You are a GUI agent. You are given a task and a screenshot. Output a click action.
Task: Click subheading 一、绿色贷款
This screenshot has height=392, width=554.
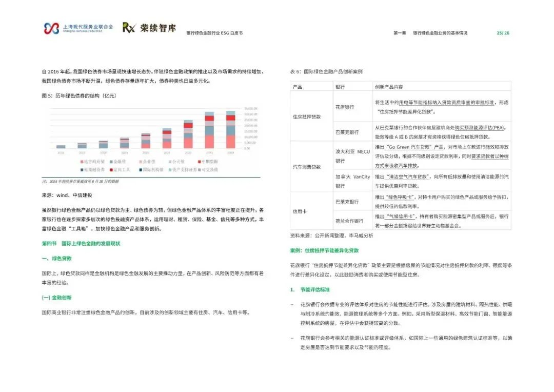point(56,259)
